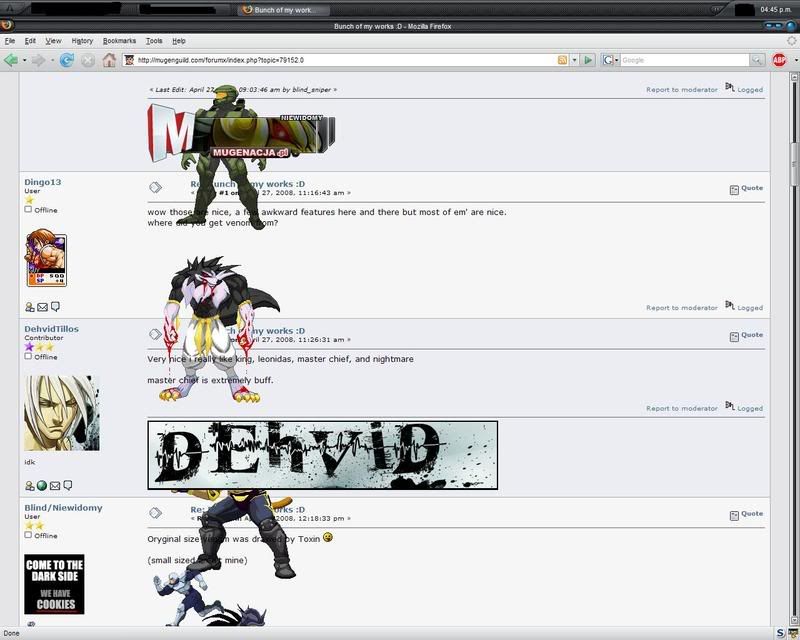
Task: Click website globe icon under DehvidTillos
Action: pyautogui.click(x=42, y=486)
